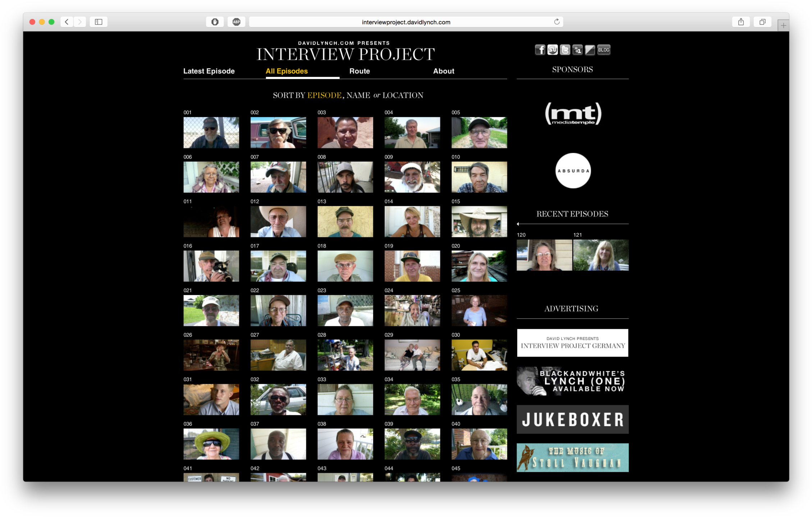The image size is (812, 517).
Task: Sort episodes by NAME
Action: pyautogui.click(x=358, y=95)
